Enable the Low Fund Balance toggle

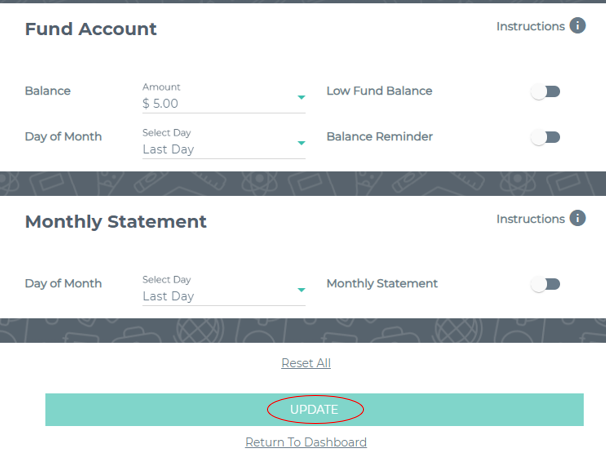tap(545, 92)
